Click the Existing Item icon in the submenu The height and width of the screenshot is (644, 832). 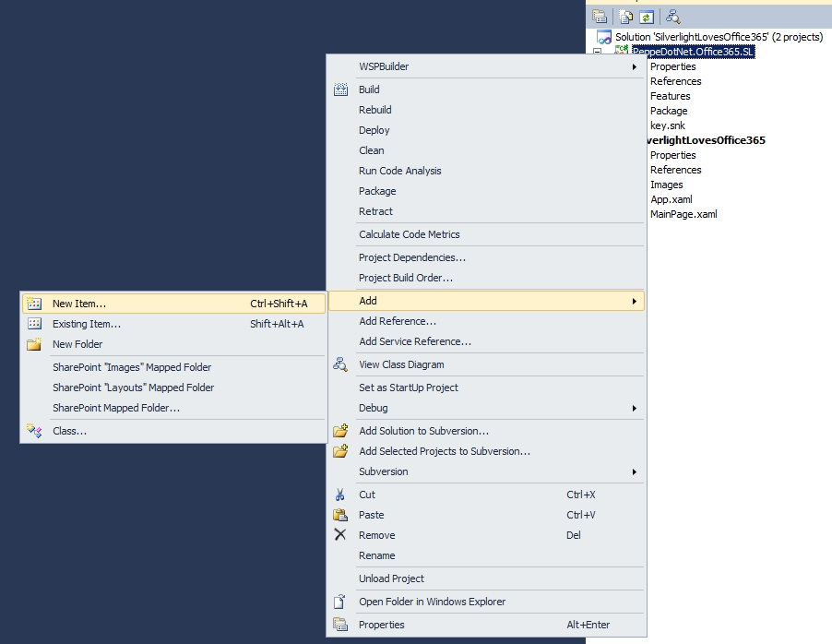click(34, 323)
